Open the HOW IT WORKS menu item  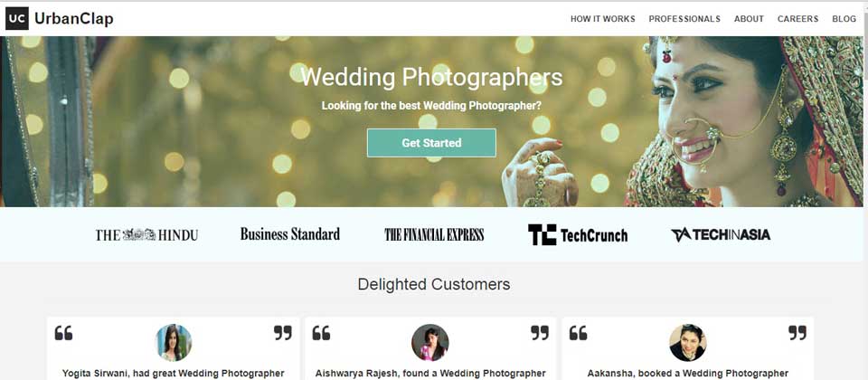[x=603, y=19]
